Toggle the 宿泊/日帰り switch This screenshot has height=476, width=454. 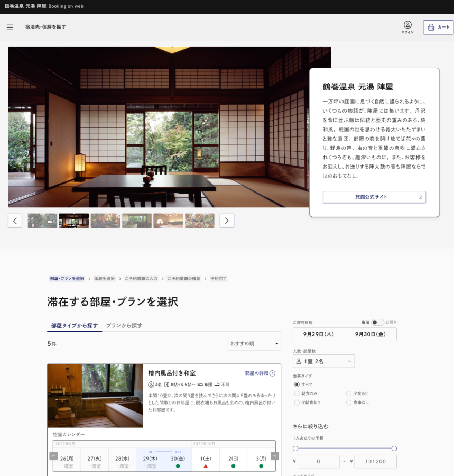pyautogui.click(x=377, y=322)
